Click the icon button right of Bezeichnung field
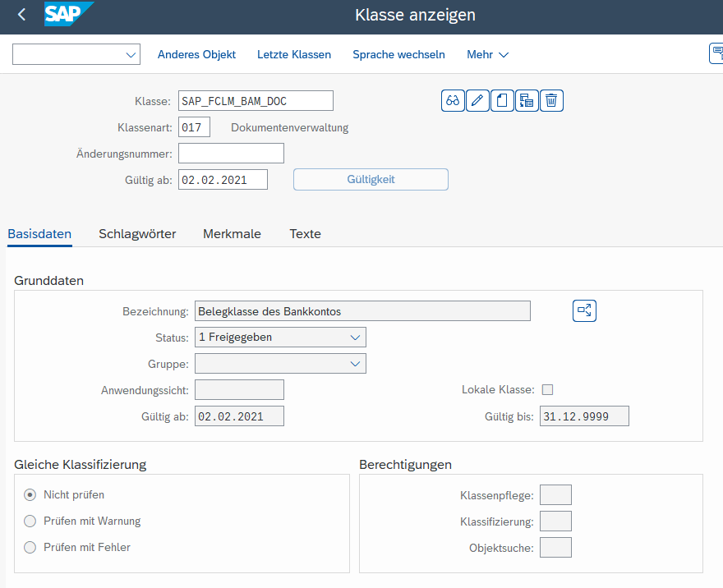Viewport: 723px width, 588px height. [x=584, y=310]
